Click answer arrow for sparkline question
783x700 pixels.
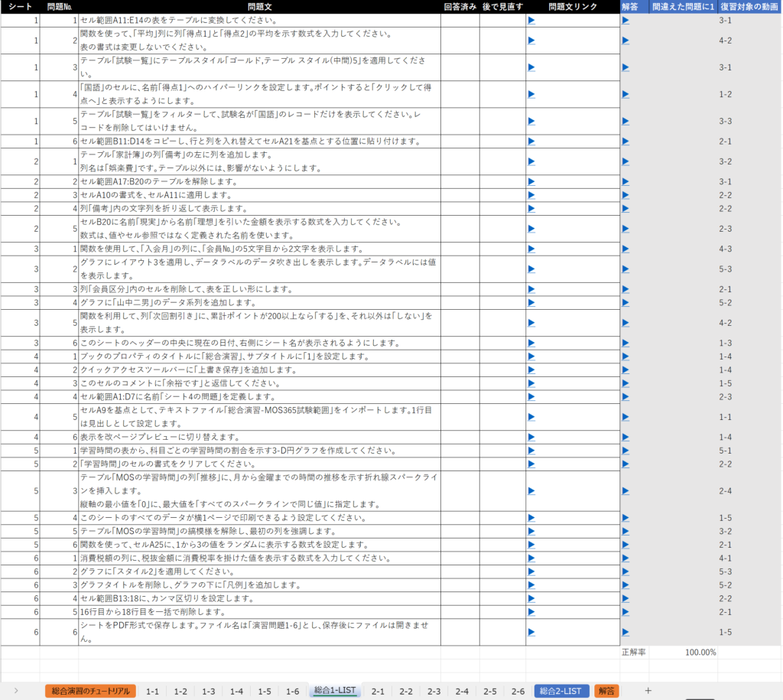625,490
